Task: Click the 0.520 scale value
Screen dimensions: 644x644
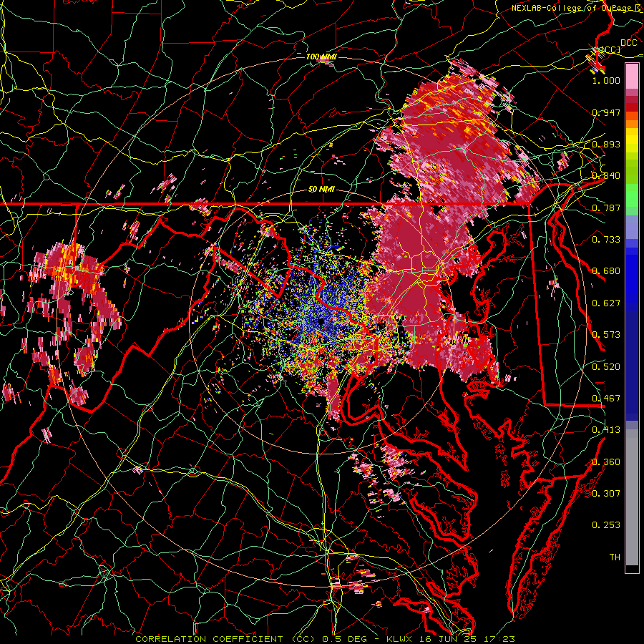Action: click(606, 367)
